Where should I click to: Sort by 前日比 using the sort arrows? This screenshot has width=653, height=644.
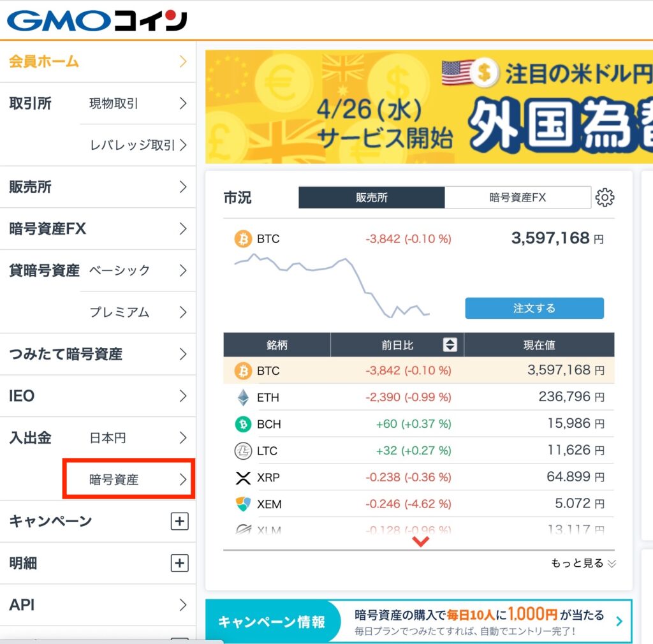(x=450, y=345)
